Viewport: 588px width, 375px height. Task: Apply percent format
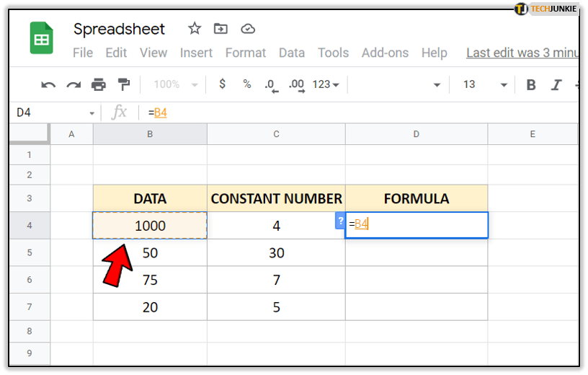(x=246, y=84)
